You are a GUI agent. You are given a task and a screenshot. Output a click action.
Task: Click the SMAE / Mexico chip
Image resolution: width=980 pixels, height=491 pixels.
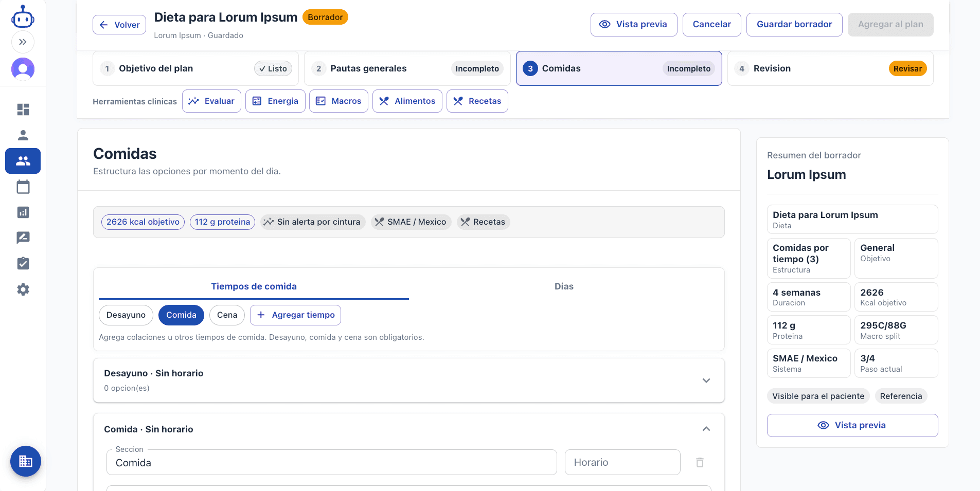[411, 222]
